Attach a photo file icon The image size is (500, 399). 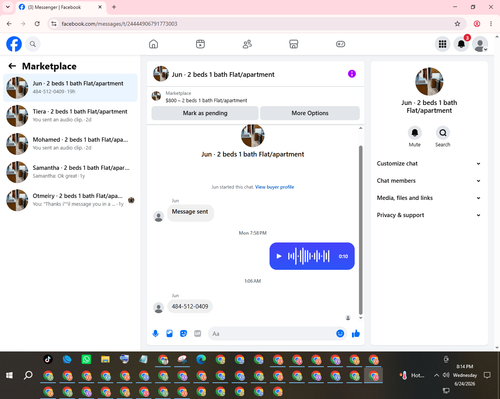pos(169,333)
